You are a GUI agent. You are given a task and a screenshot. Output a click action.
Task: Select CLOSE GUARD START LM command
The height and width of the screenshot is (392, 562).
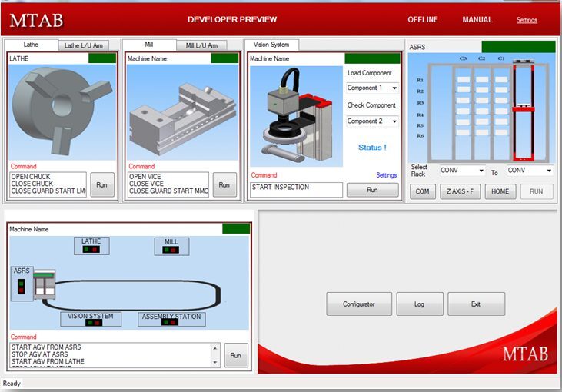coord(48,191)
